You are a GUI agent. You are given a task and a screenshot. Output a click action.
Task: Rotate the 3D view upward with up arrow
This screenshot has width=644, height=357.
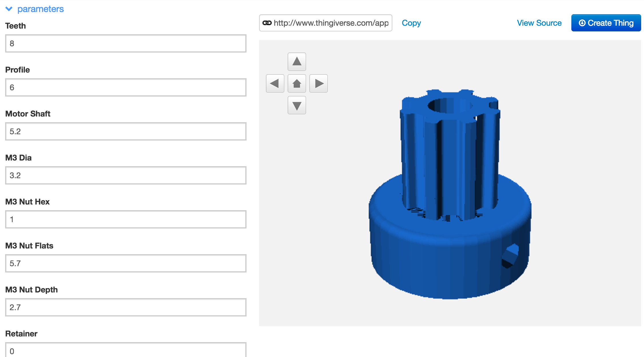[297, 61]
